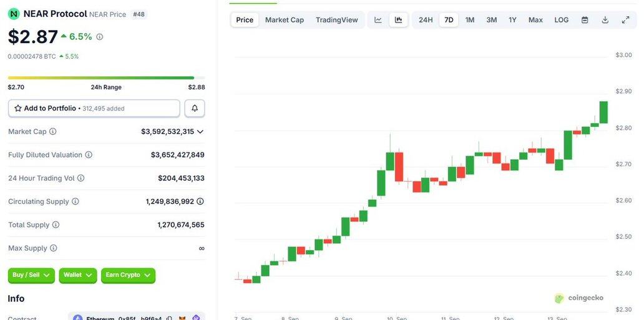Download chart data icon
644x320 pixels.
click(605, 20)
